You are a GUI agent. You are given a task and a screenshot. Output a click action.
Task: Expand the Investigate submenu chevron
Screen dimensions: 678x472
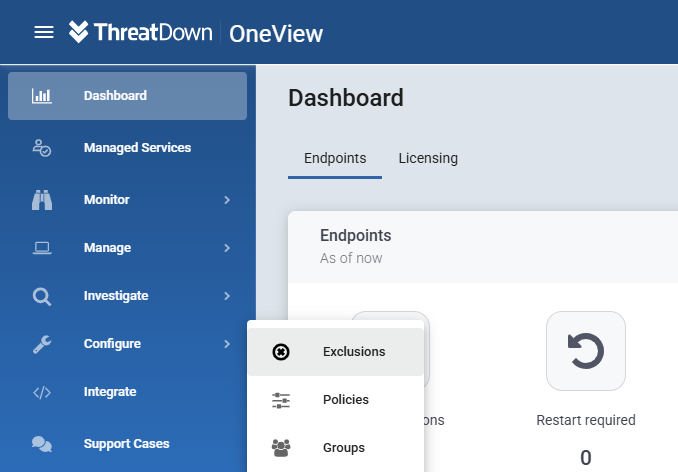[227, 296]
